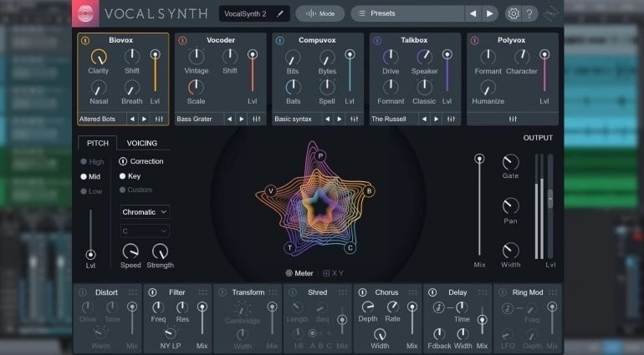
Task: Go to previous Talkbox preset arrow
Action: click(423, 119)
